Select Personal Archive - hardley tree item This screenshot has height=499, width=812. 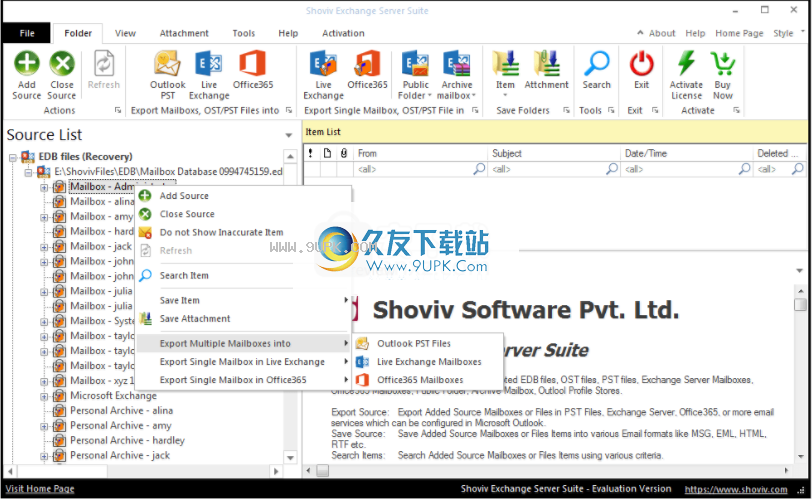(127, 441)
